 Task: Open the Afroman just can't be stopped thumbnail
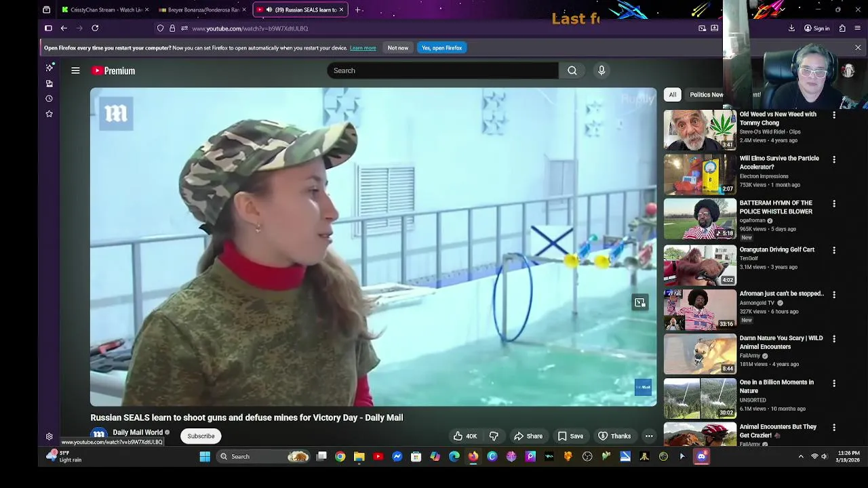pos(699,310)
